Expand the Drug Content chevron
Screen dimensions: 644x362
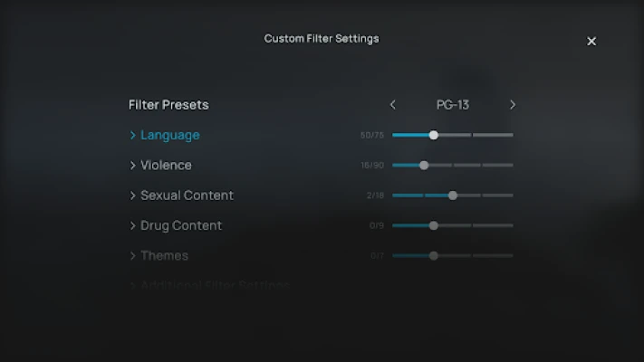[132, 225]
